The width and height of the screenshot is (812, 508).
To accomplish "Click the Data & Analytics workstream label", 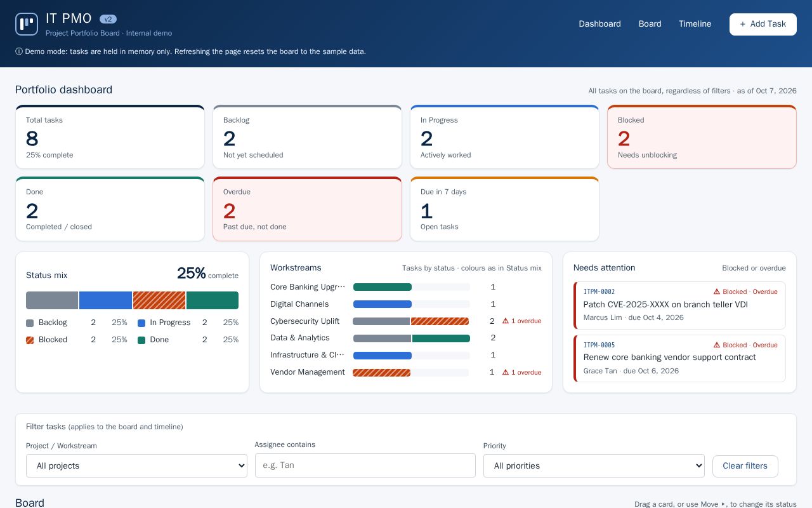I will [x=300, y=338].
